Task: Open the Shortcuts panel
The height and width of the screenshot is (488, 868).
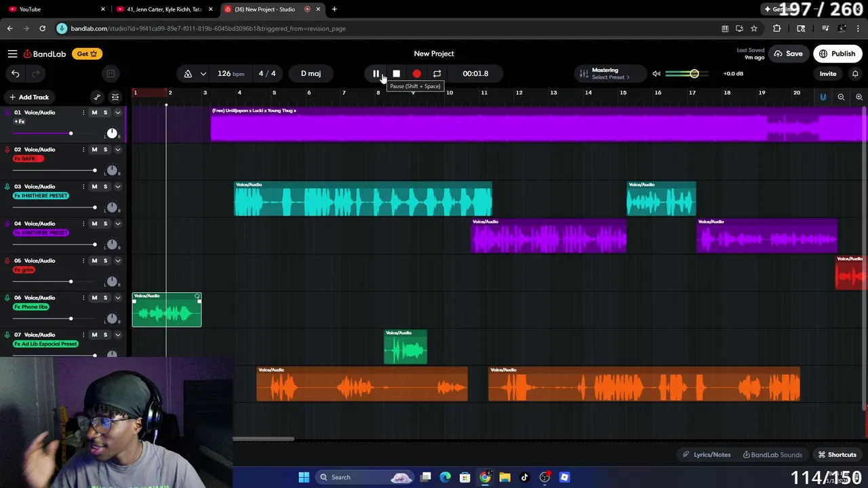Action: (x=837, y=455)
